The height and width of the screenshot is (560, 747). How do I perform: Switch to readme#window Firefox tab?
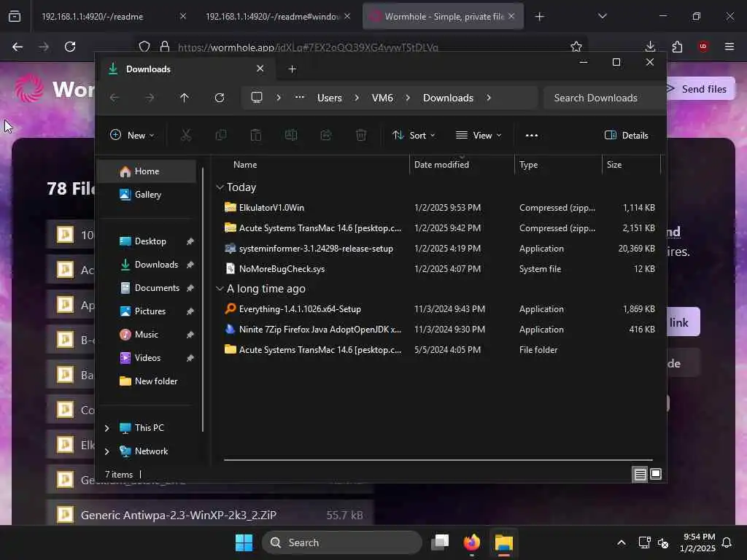coord(276,16)
